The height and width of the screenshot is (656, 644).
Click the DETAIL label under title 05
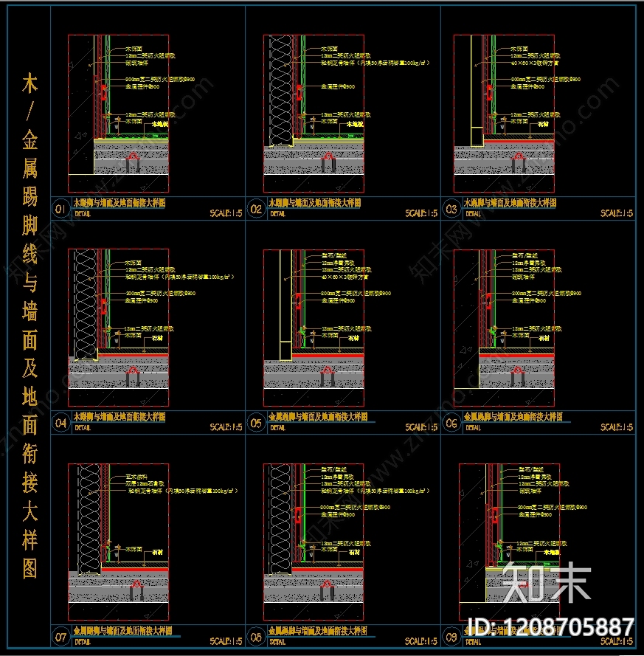pos(278,428)
